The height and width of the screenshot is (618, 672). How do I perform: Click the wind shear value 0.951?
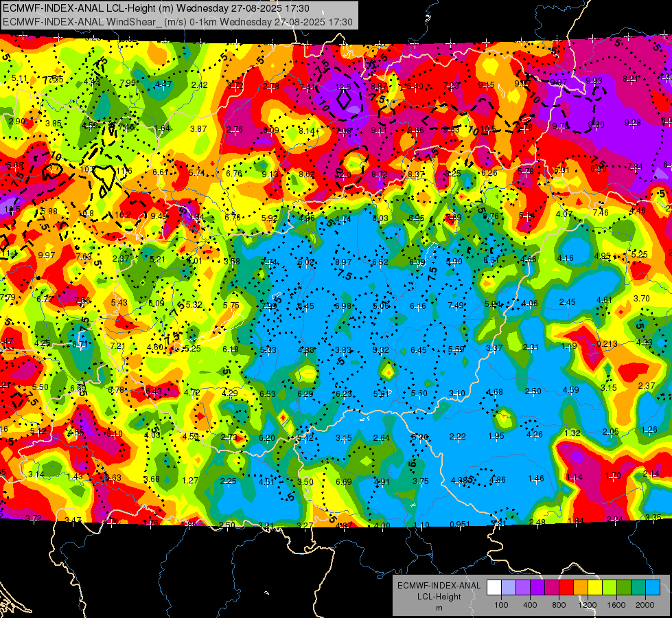click(x=460, y=524)
